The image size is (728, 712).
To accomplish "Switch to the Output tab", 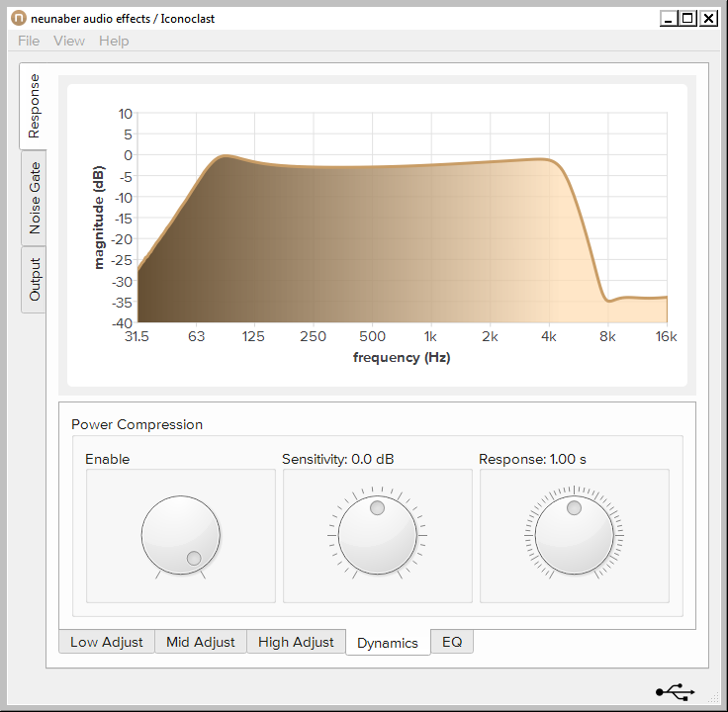I will coord(34,280).
